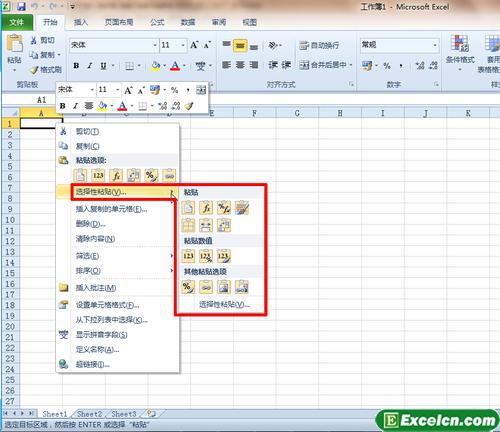The width and height of the screenshot is (500, 432).
Task: Click Paste Values 123 icon under paste options
Action: pyautogui.click(x=98, y=175)
